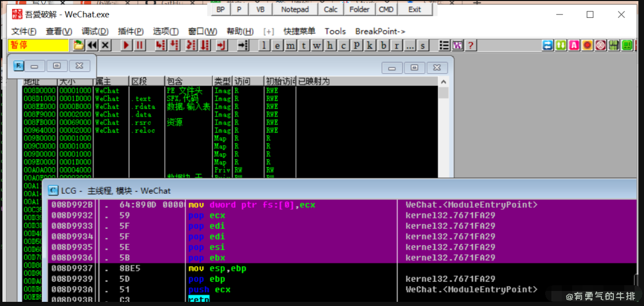Click the memory map scrollbar up arrow
Image resolution: width=644 pixels, height=306 pixels.
[443, 82]
